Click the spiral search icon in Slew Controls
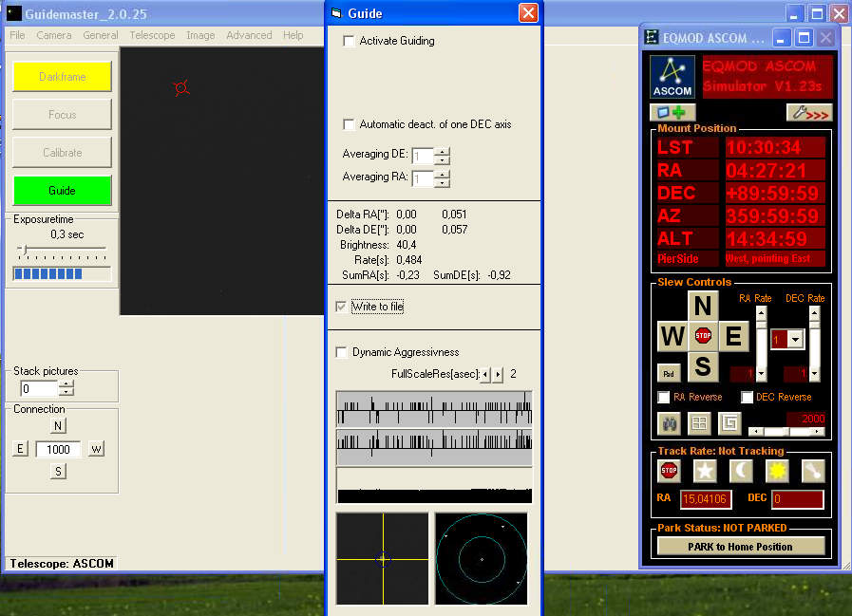852x616 pixels. 729,423
